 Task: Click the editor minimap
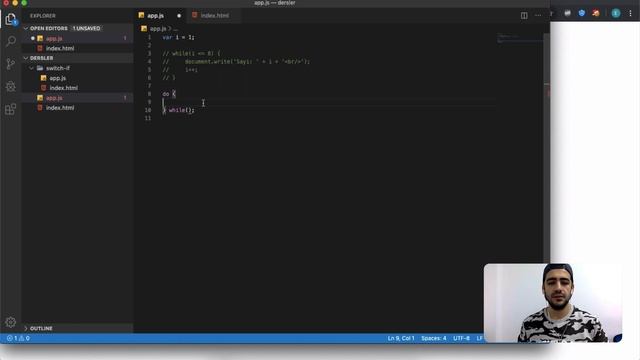(x=520, y=39)
